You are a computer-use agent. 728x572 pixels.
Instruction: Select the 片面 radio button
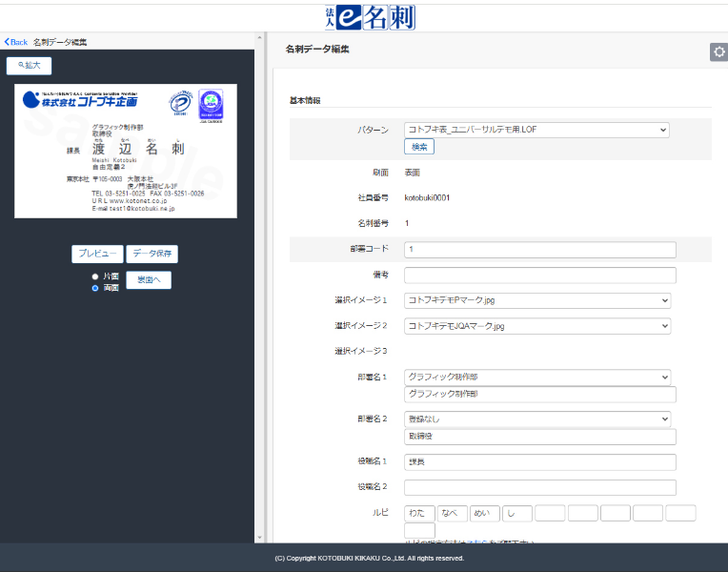pyautogui.click(x=94, y=276)
